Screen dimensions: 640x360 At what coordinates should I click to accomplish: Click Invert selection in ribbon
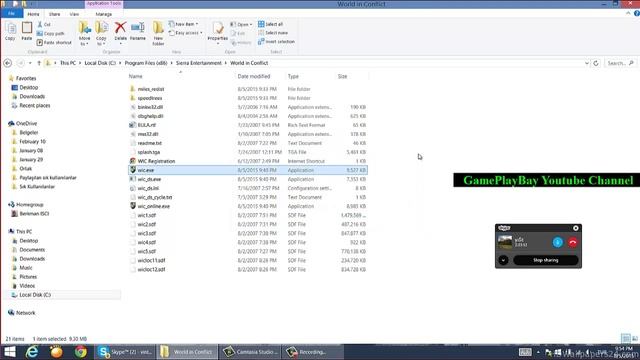(276, 42)
